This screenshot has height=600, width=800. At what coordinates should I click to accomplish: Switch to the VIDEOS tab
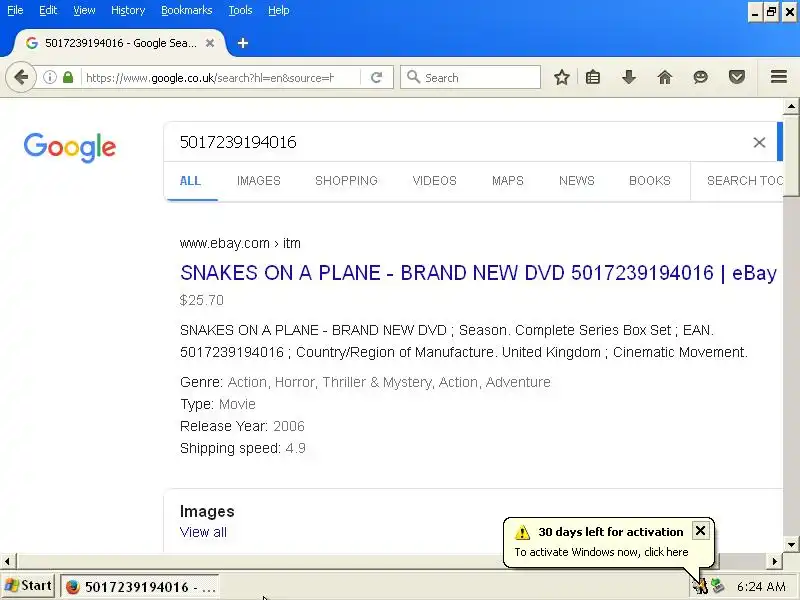435,181
